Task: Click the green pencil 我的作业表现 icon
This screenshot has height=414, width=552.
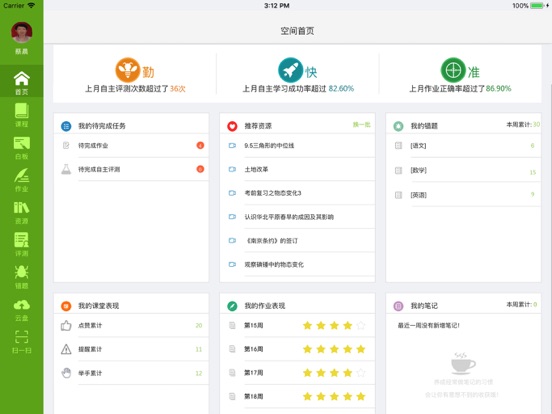Action: click(x=232, y=306)
